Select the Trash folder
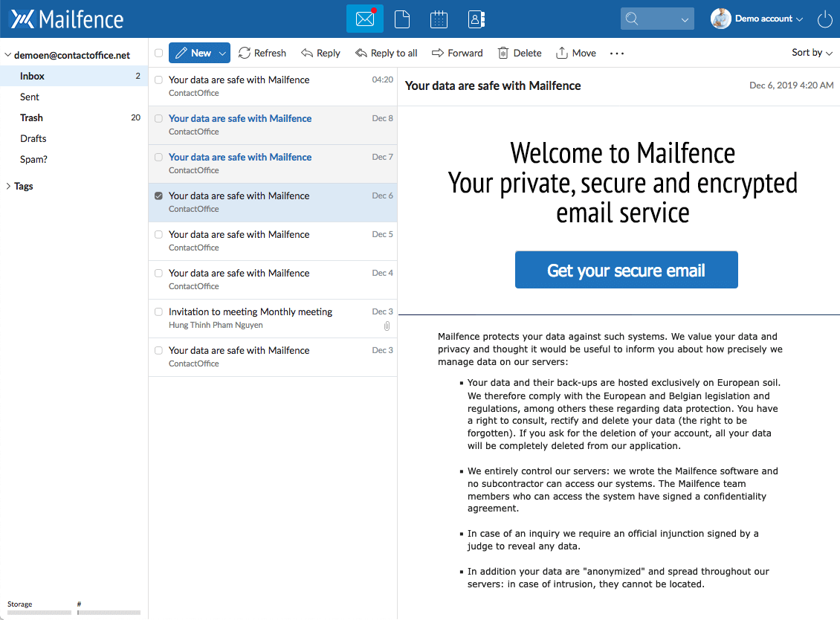Image resolution: width=840 pixels, height=620 pixels. click(x=31, y=117)
